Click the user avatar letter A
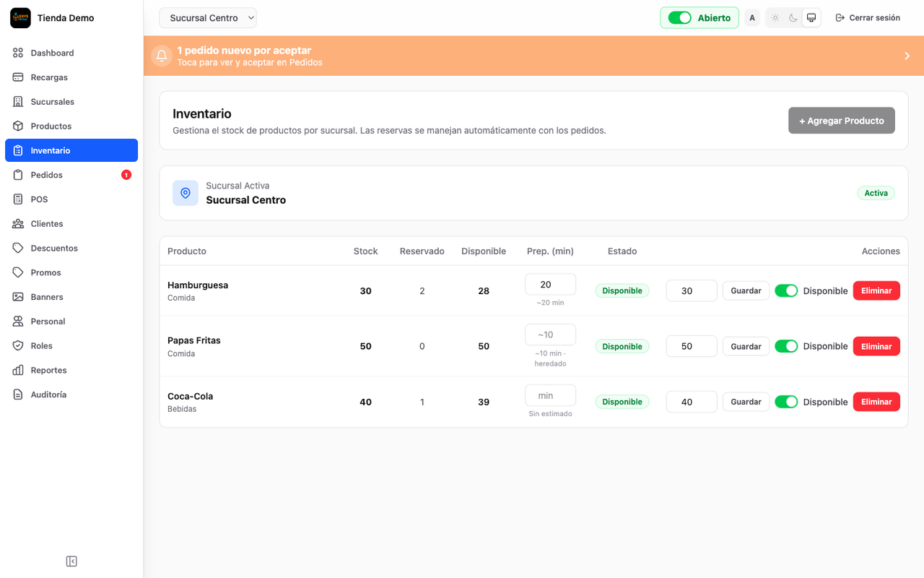This screenshot has height=578, width=924. click(752, 18)
